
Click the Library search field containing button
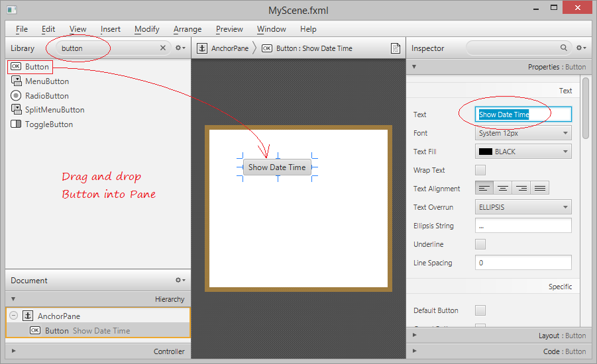point(113,48)
